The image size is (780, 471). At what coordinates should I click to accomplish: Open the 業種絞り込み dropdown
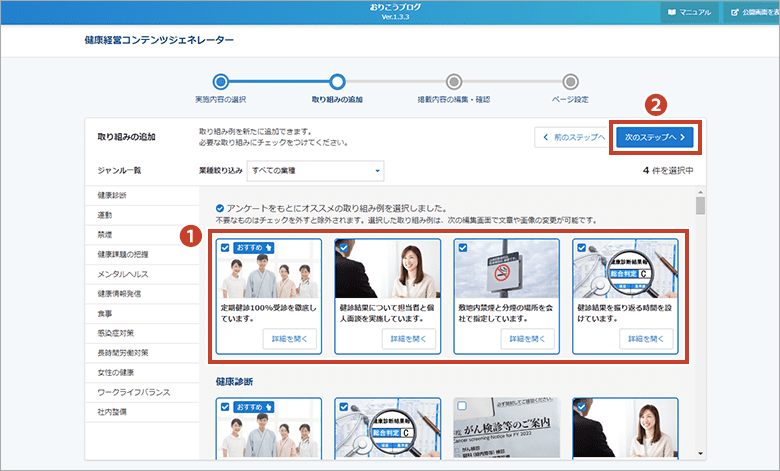(x=314, y=171)
